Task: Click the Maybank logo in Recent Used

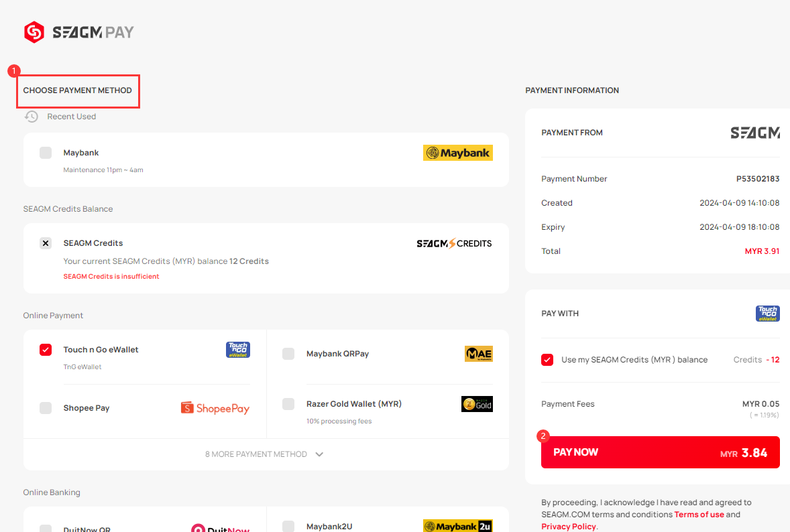Action: pos(457,153)
